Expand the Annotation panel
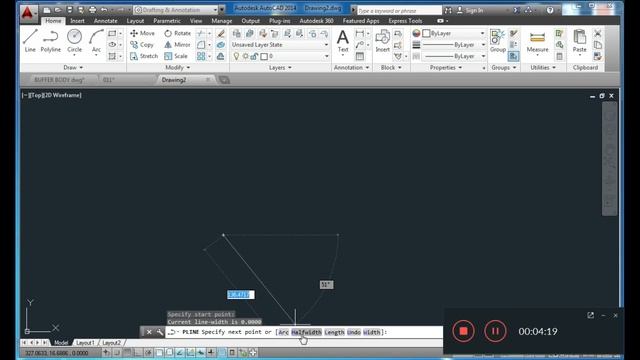This screenshot has height=360, width=640. click(351, 67)
